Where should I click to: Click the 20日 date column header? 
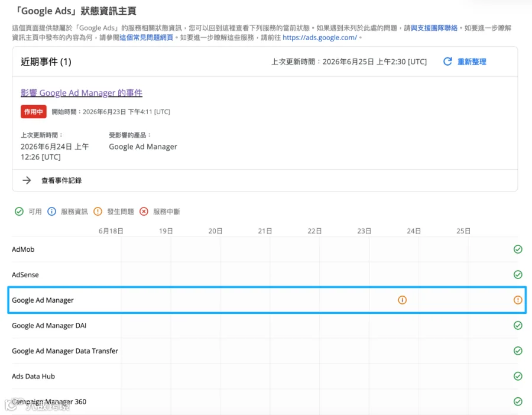coord(215,231)
